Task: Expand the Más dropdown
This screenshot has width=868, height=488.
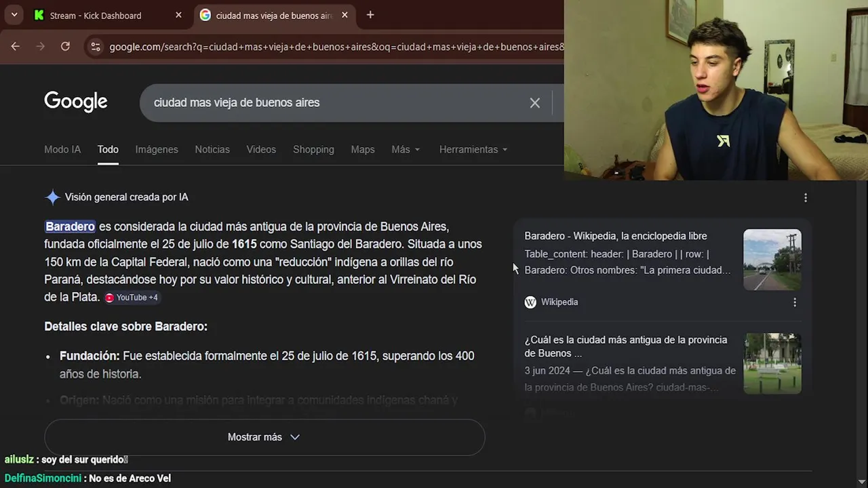Action: tap(406, 149)
